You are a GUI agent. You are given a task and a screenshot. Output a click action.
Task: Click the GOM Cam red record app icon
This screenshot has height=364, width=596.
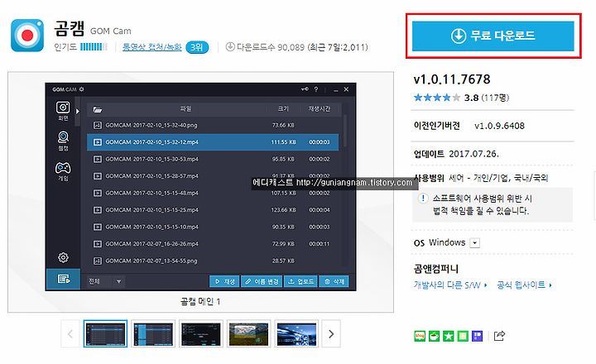click(x=27, y=36)
